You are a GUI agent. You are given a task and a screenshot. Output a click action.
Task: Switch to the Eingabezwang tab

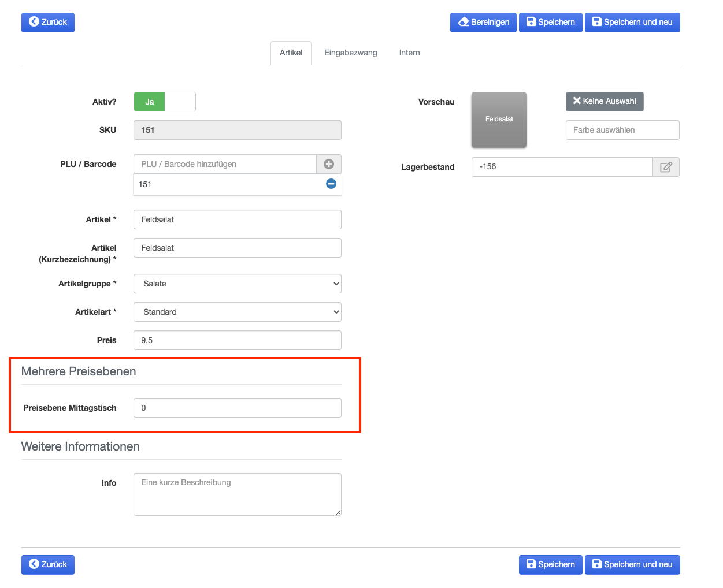(351, 53)
